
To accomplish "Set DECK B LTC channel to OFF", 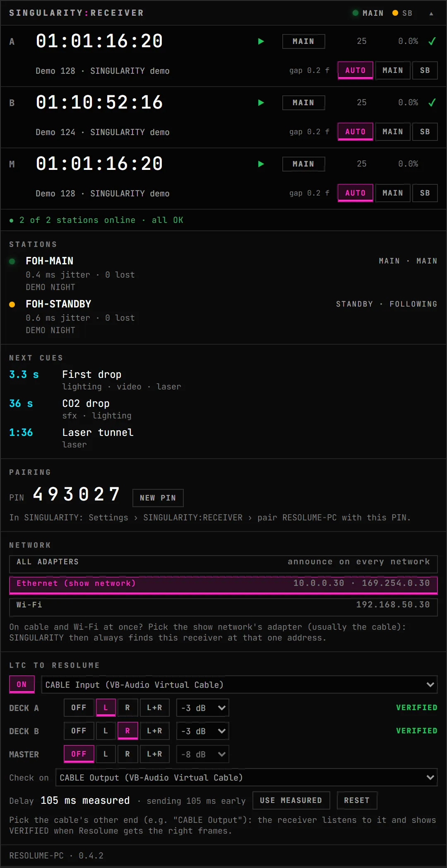I will 79,731.
